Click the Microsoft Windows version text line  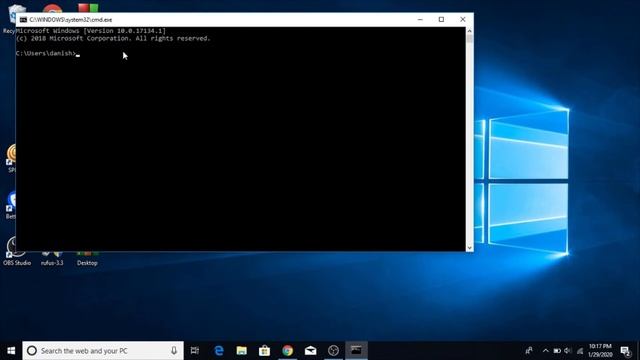[x=91, y=31]
